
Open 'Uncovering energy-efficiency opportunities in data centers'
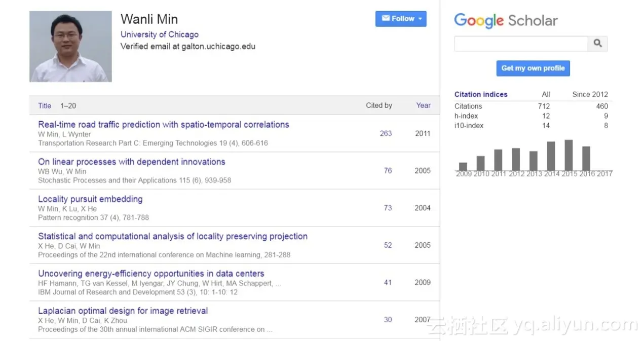tap(151, 274)
